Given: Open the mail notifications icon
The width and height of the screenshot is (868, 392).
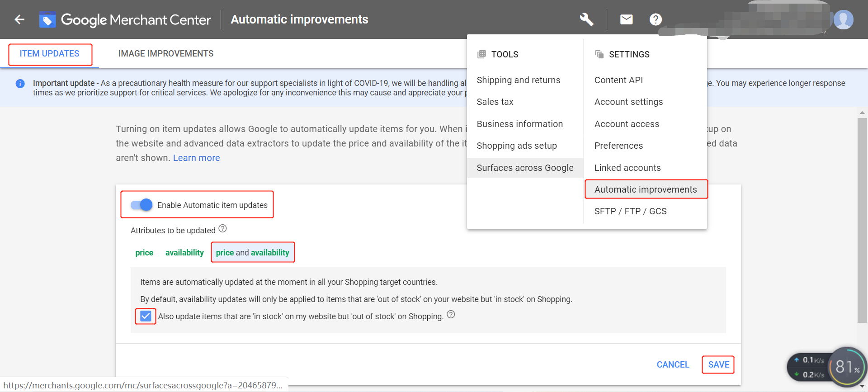Looking at the screenshot, I should 626,19.
